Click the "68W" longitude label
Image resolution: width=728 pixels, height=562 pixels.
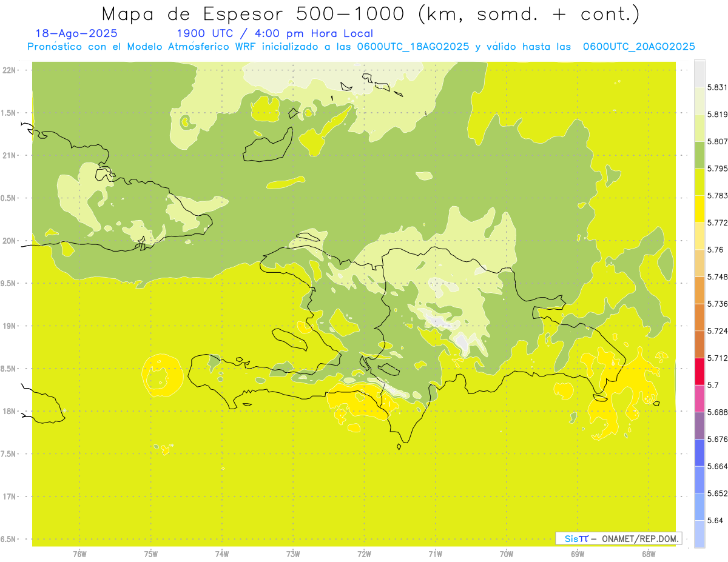[649, 554]
